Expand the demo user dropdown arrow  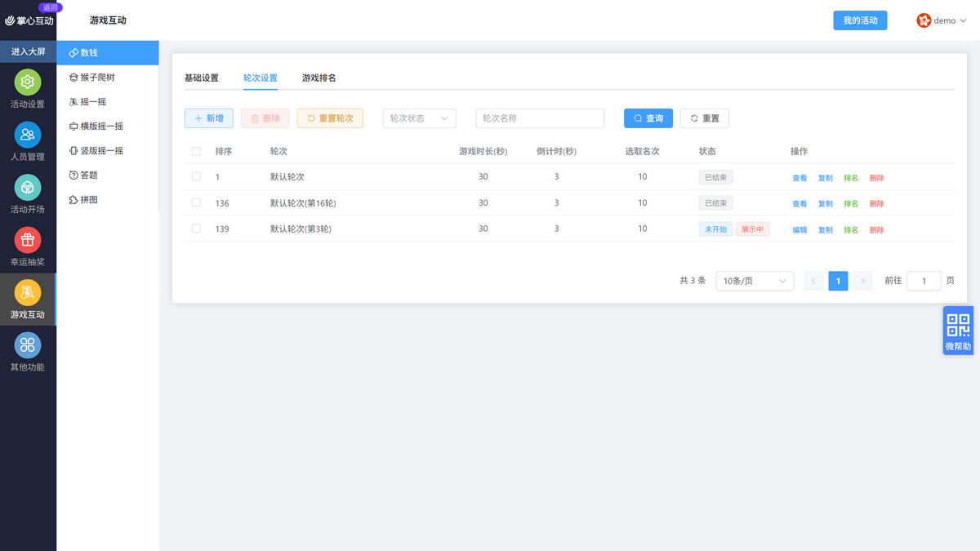point(963,21)
